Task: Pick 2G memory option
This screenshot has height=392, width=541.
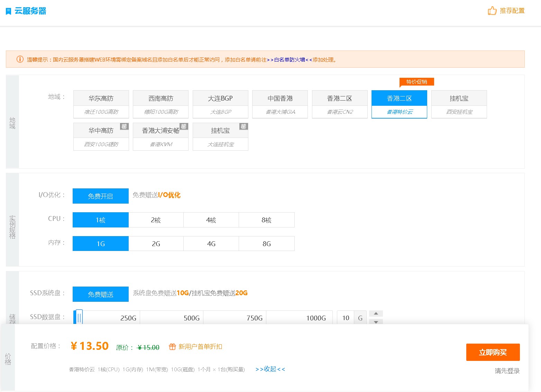Action: pyautogui.click(x=156, y=244)
